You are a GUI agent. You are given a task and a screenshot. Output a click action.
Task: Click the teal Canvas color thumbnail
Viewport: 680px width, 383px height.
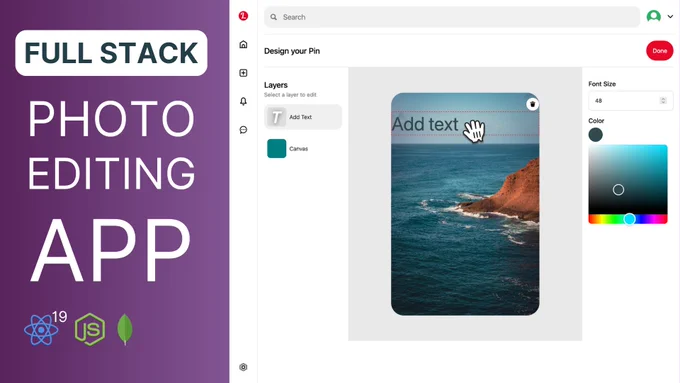click(x=276, y=148)
